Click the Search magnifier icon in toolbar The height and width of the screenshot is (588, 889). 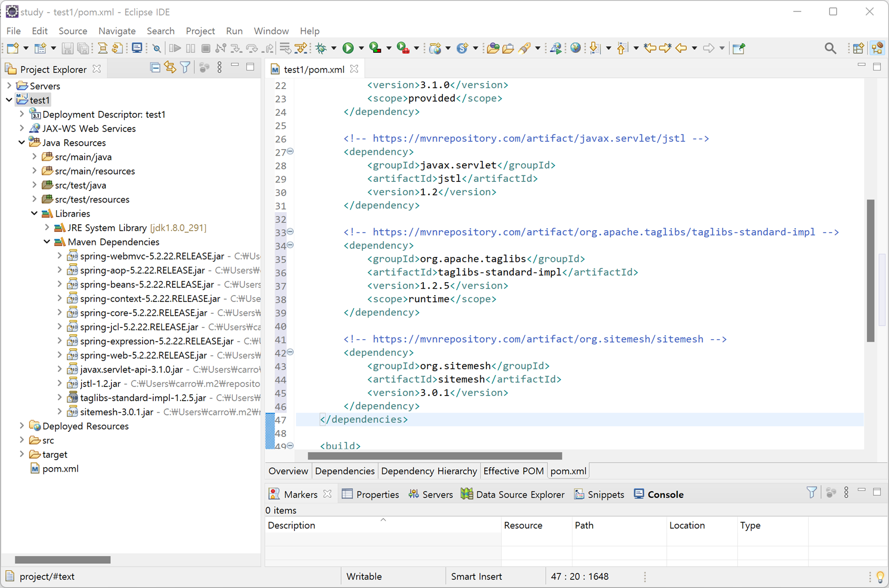(x=830, y=48)
